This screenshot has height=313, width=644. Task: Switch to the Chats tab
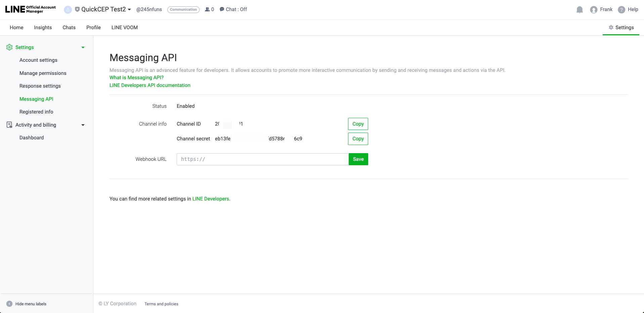69,28
